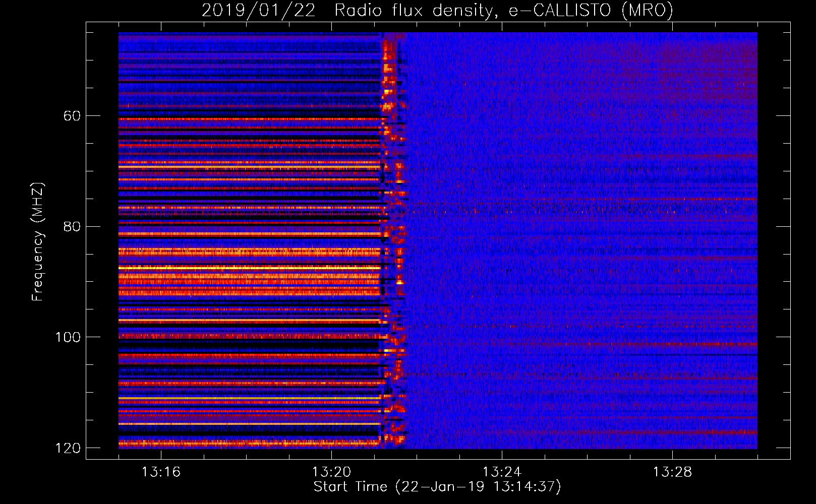This screenshot has height=504, width=816.
Task: Click the 60 MHz frequency tick label
Action: 72,116
